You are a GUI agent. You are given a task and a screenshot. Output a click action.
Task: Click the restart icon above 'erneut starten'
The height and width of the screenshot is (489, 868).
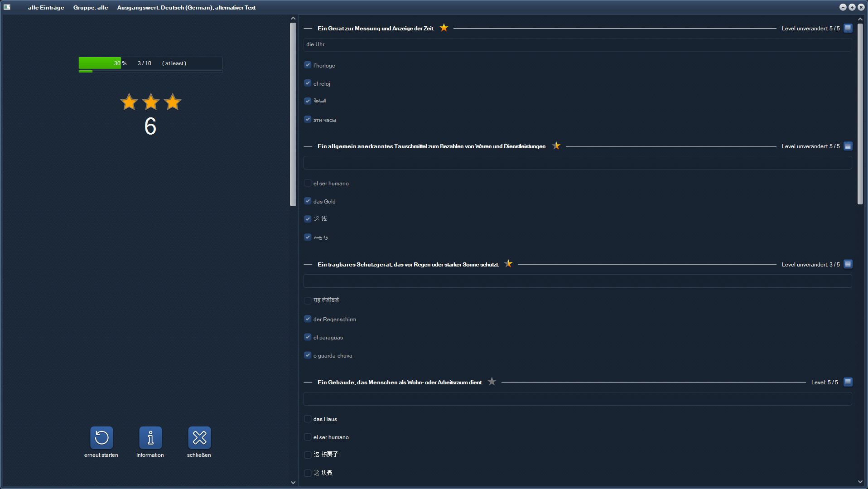point(101,438)
